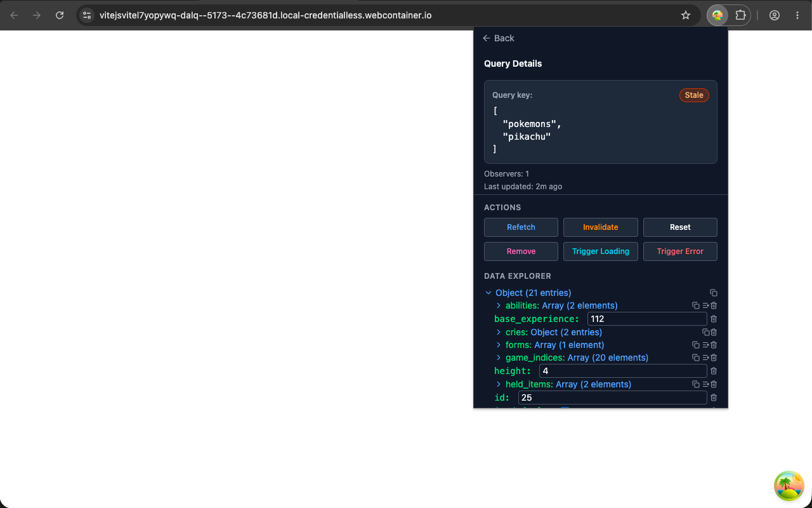Edit the height value field
The height and width of the screenshot is (508, 812).
point(623,371)
